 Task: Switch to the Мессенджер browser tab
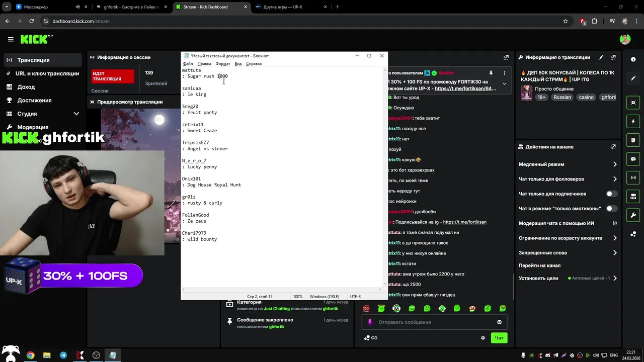click(x=51, y=7)
